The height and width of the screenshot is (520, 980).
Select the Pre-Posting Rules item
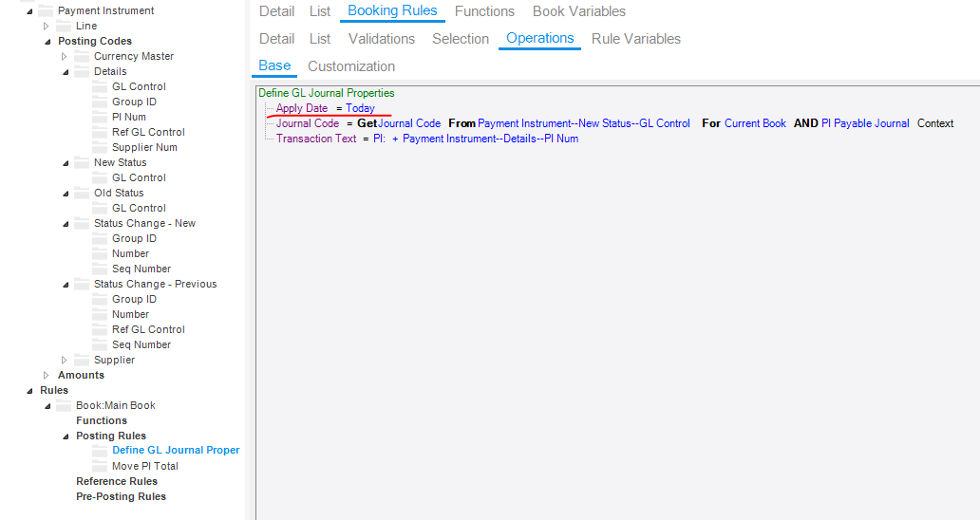122,497
